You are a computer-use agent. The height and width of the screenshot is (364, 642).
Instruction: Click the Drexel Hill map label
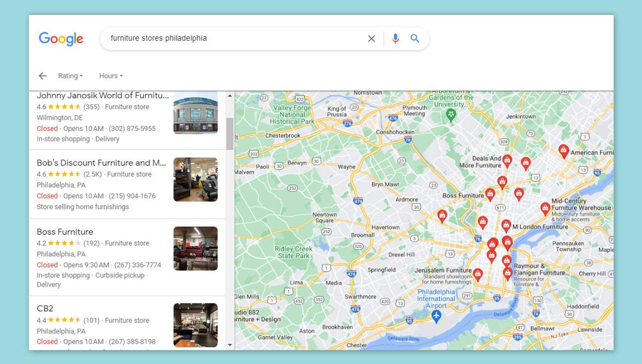[x=402, y=255]
